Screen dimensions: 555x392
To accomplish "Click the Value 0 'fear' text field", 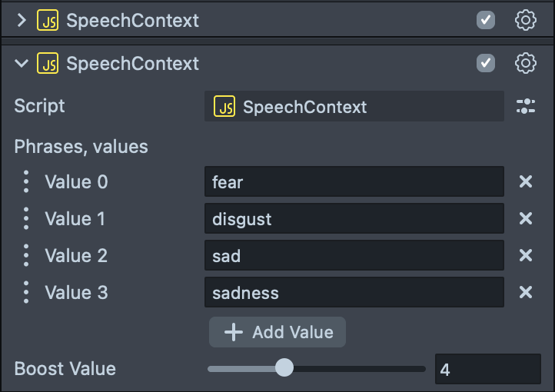I will click(x=354, y=182).
